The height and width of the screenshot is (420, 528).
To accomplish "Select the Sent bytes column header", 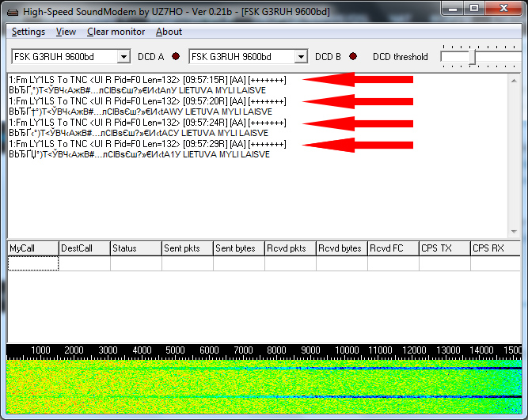I will pos(239,248).
